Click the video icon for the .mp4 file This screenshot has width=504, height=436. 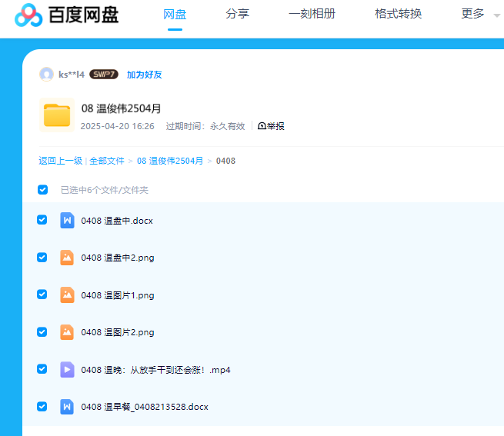coord(67,370)
